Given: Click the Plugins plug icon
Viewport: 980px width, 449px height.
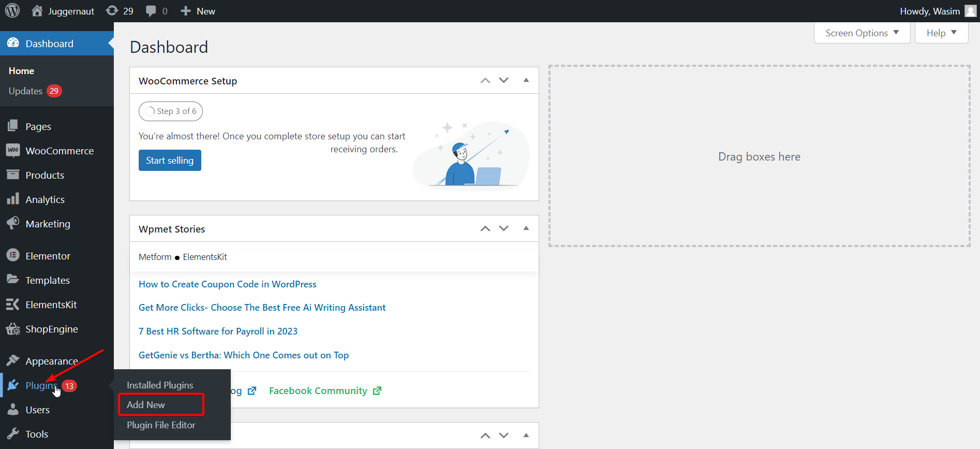Looking at the screenshot, I should (x=13, y=385).
